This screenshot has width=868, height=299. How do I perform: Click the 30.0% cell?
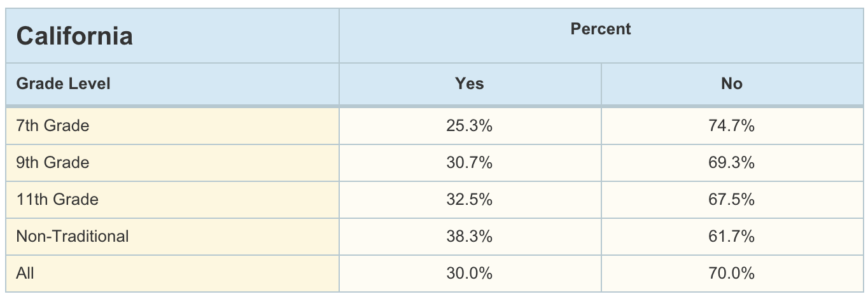[x=470, y=274]
